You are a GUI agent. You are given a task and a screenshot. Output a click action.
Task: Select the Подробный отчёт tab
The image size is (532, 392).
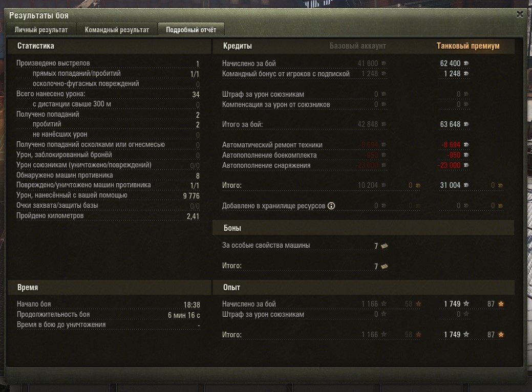coord(191,30)
